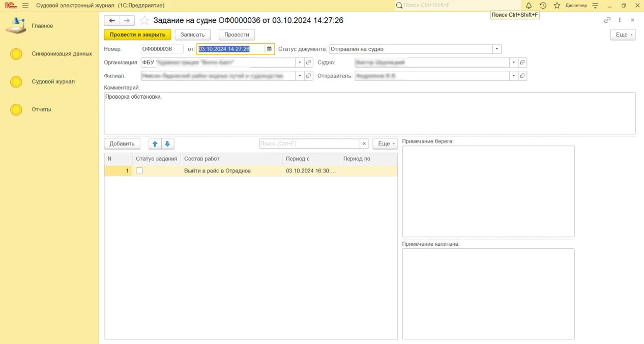Toggle the task status checkbox in row 1
Image resolution: width=644 pixels, height=344 pixels.
[139, 171]
